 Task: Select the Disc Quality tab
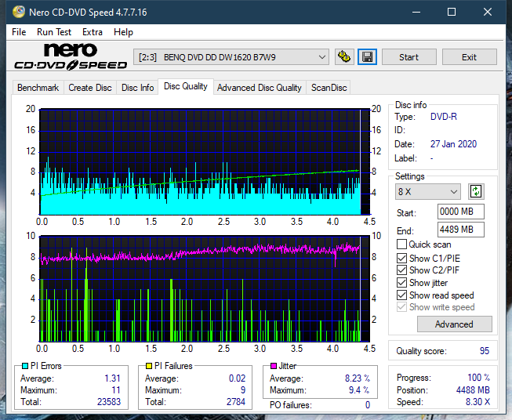[x=186, y=86]
